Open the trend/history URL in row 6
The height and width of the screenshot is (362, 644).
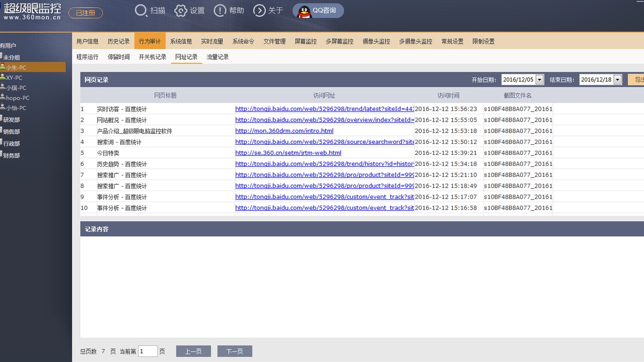pyautogui.click(x=325, y=164)
